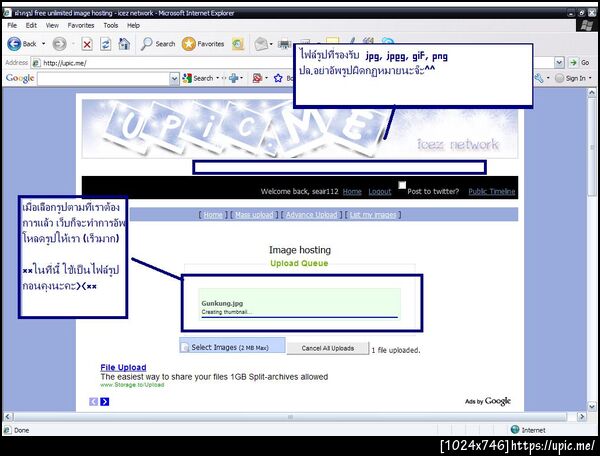
Task: Click the Gunkung.jpg file name in the queue
Action: 222,303
